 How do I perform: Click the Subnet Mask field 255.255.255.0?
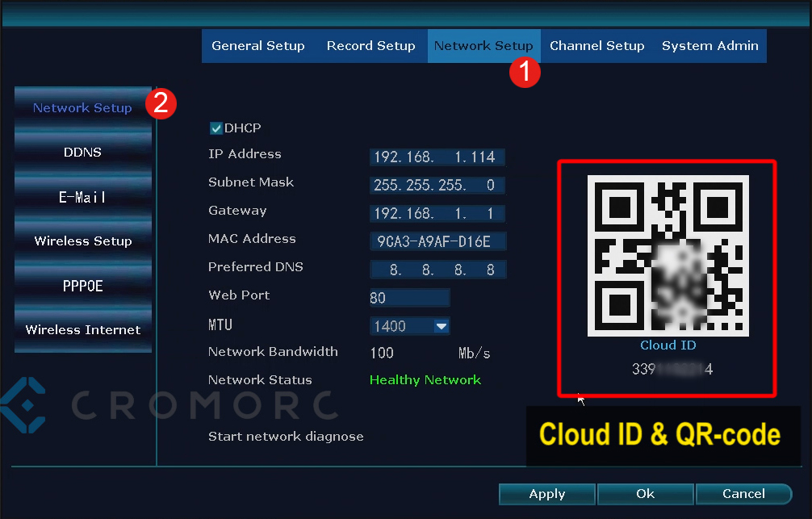(437, 185)
